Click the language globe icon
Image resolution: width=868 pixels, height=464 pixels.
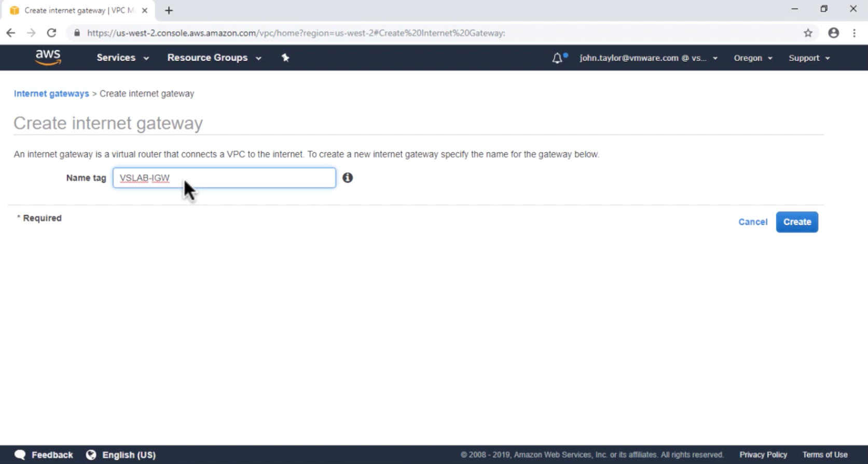click(x=91, y=455)
